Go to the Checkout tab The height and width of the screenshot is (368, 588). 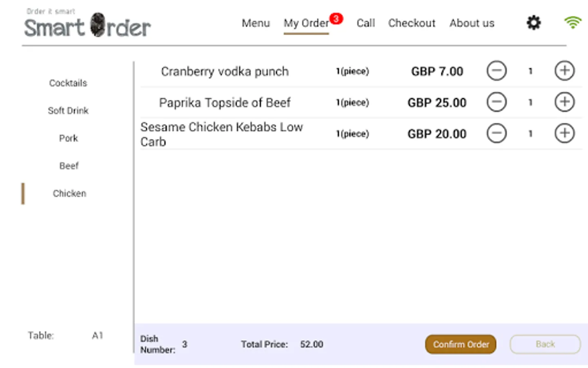412,23
